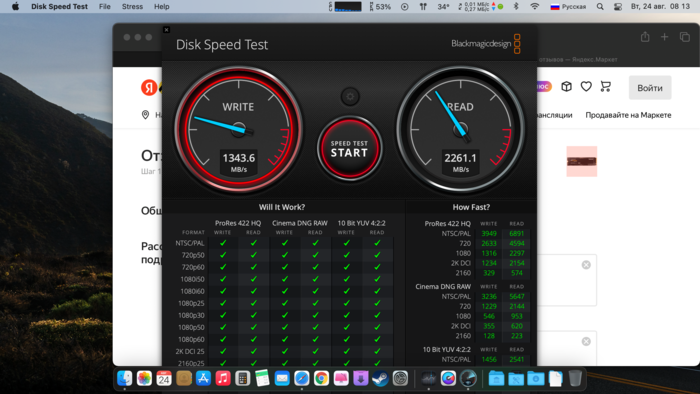Open the orders box icon on Yandex Market

[x=566, y=86]
